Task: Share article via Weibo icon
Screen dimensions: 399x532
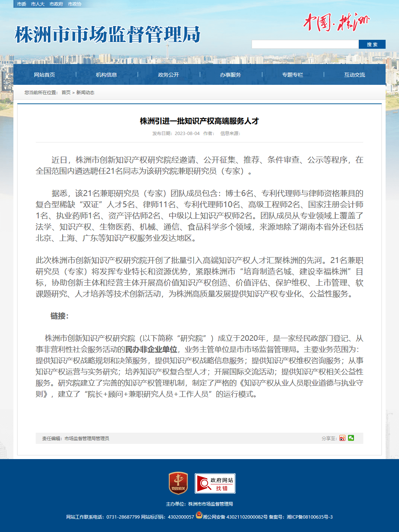Action: (342, 438)
